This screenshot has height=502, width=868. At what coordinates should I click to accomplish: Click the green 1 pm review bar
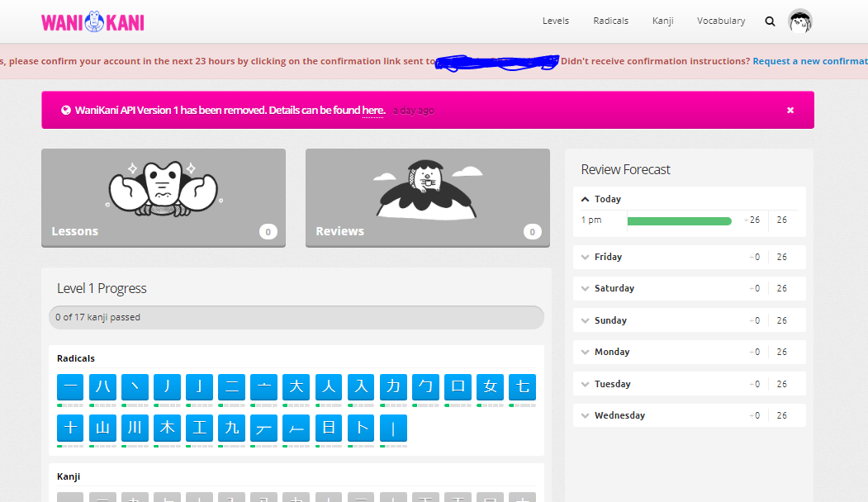coord(679,221)
